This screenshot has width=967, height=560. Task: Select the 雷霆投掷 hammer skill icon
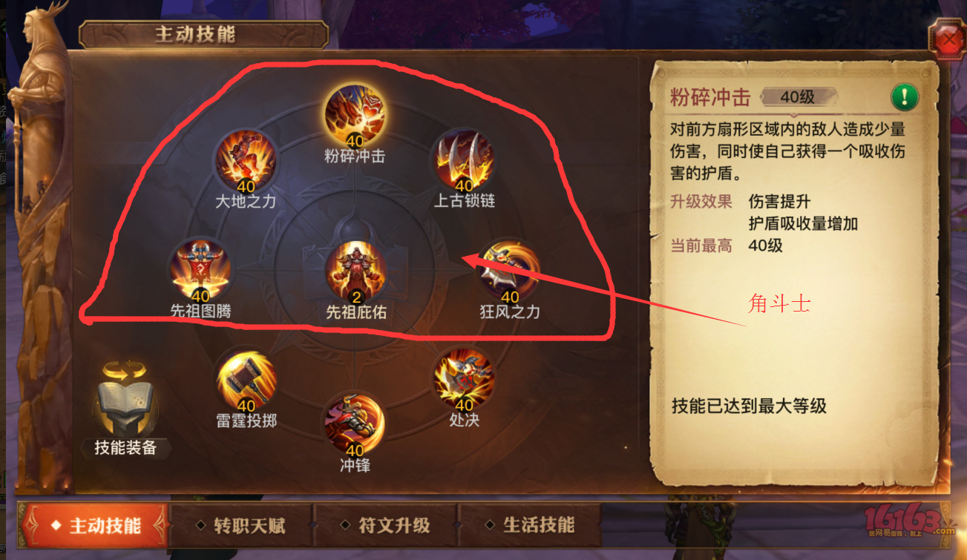pos(246,381)
